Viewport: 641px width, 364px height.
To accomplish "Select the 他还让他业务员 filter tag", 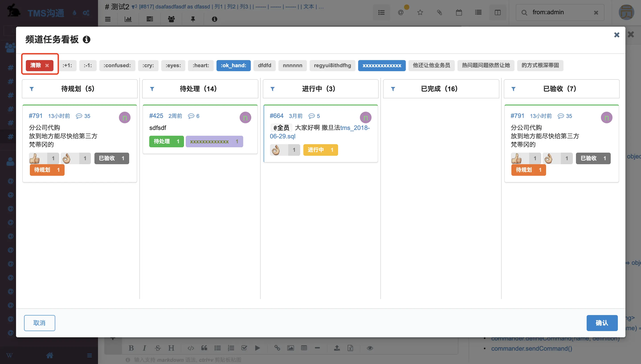I will [431, 65].
